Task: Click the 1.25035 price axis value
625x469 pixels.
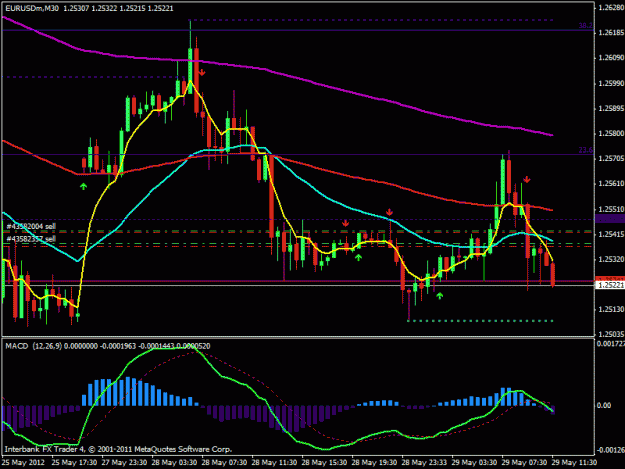Action: [611, 334]
